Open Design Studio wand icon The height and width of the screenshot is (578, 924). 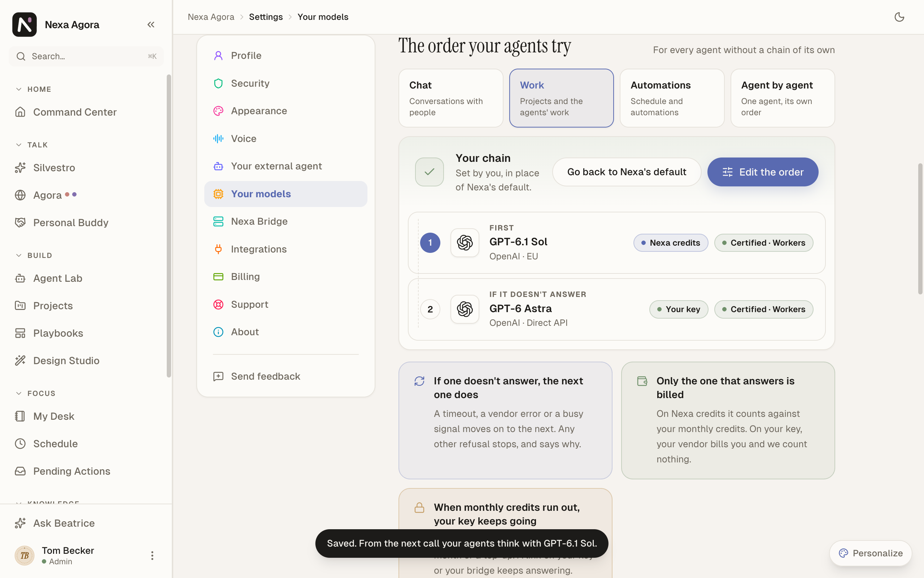(20, 361)
